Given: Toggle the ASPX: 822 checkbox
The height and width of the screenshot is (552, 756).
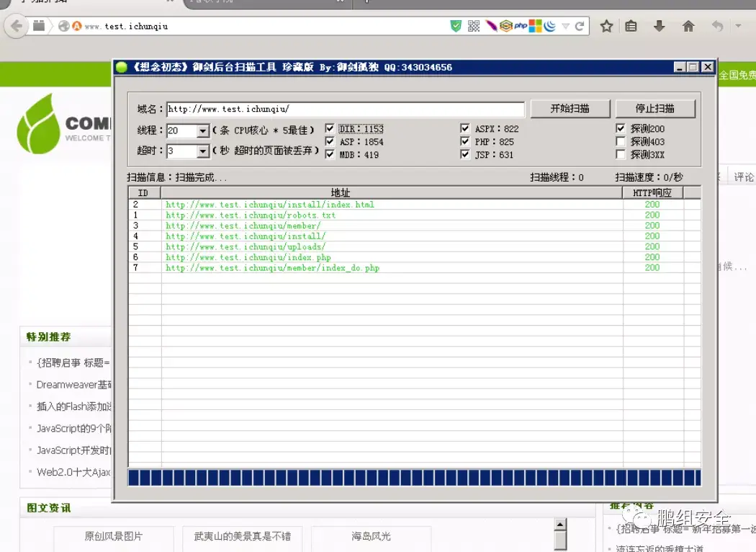Looking at the screenshot, I should (465, 128).
